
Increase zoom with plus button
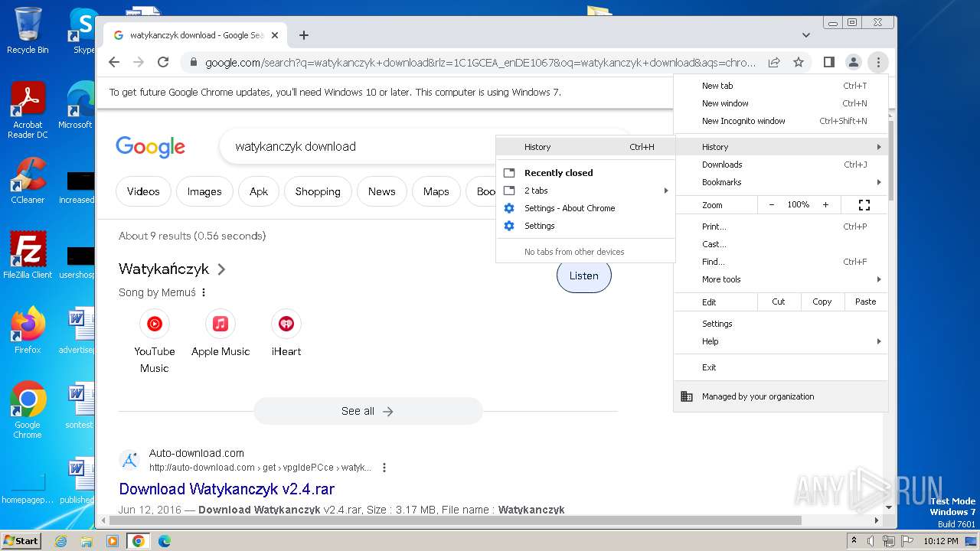[x=825, y=205]
